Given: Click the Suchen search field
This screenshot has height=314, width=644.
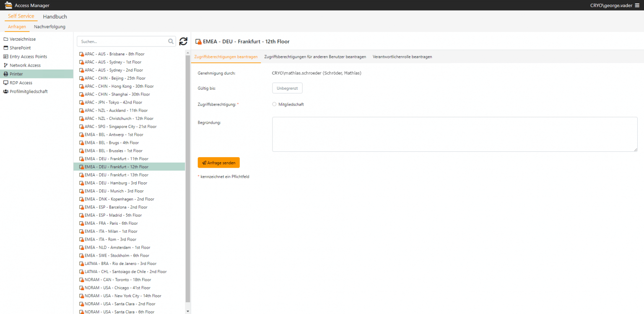Looking at the screenshot, I should (122, 42).
